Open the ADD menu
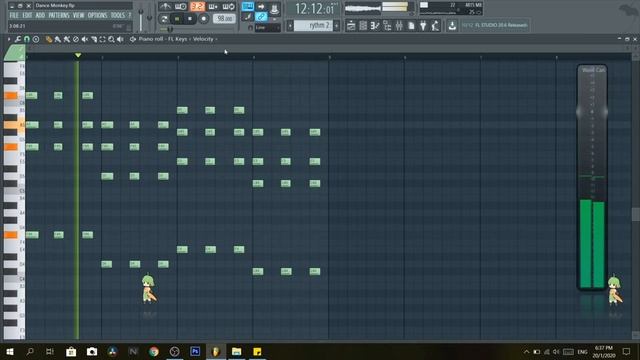Screen dimensions: 640x360 pos(40,16)
